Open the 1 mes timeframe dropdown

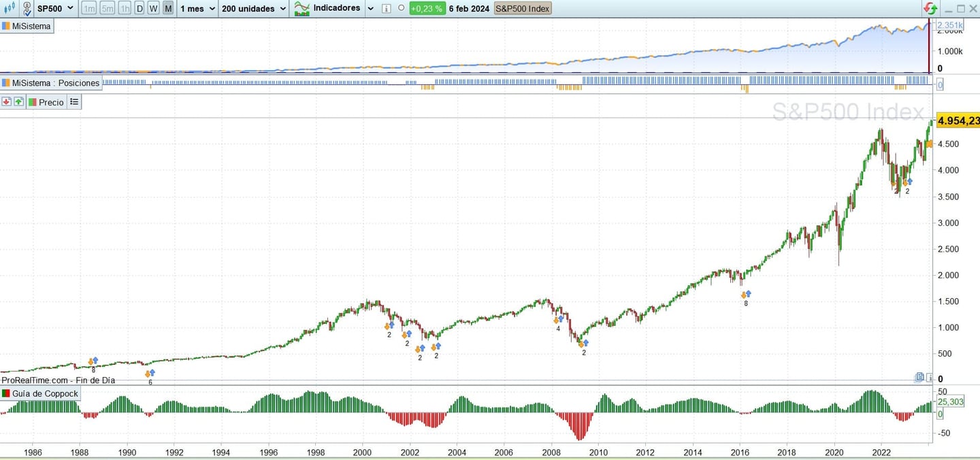click(198, 9)
